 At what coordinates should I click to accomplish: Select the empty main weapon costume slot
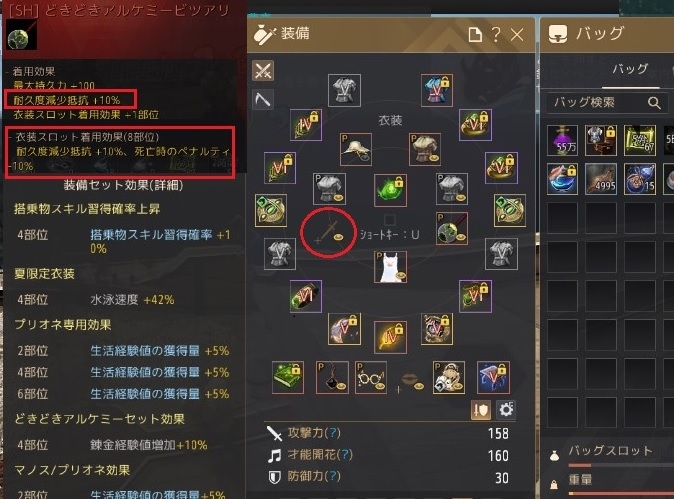(x=328, y=233)
